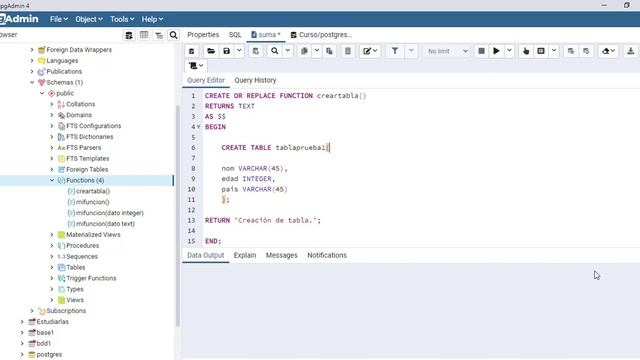Collapse the Schemas (1) node

click(x=32, y=82)
